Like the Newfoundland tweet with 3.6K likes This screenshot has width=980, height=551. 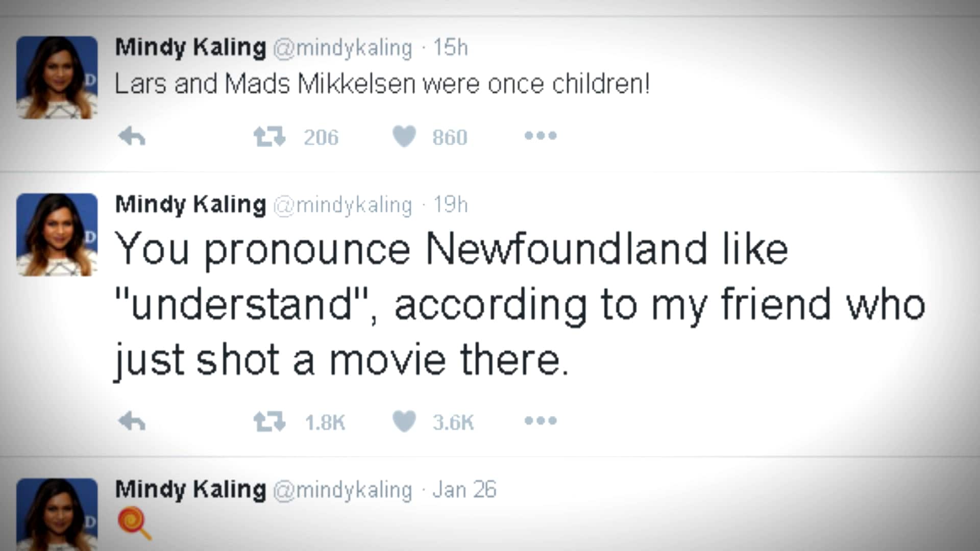[404, 421]
